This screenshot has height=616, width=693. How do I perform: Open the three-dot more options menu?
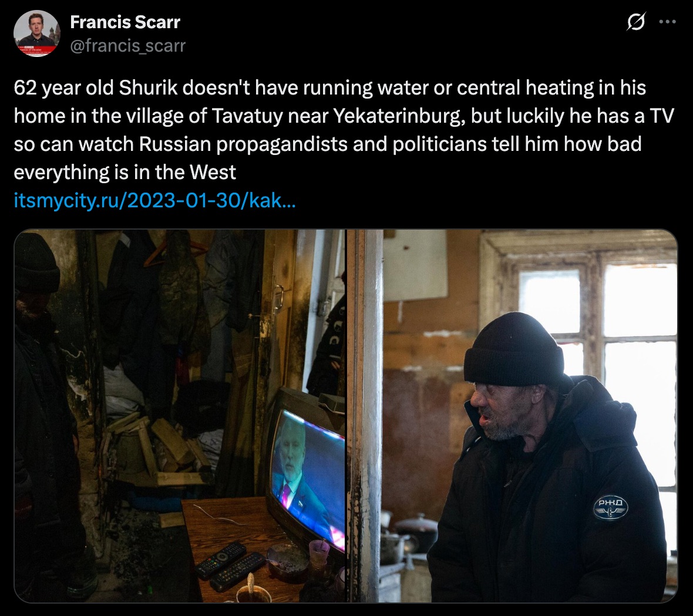point(667,22)
